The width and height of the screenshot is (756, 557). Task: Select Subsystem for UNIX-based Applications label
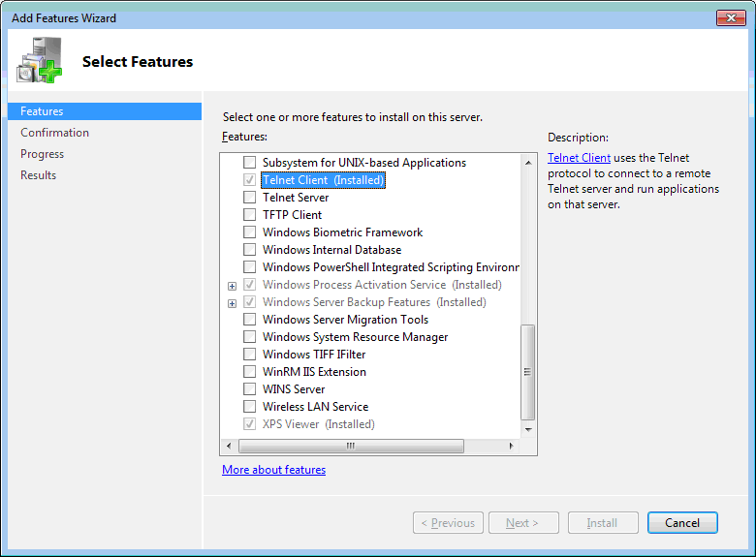(x=364, y=163)
